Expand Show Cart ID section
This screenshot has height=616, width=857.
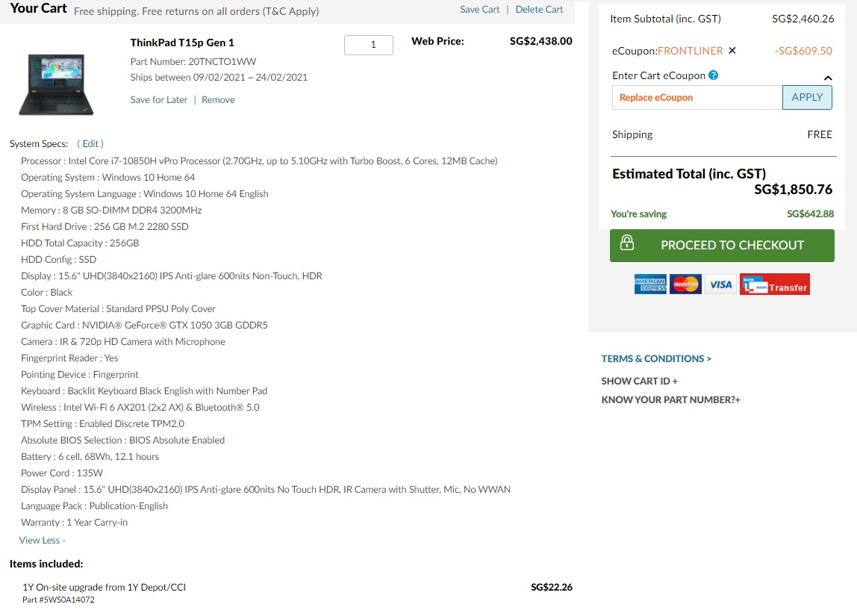[639, 381]
